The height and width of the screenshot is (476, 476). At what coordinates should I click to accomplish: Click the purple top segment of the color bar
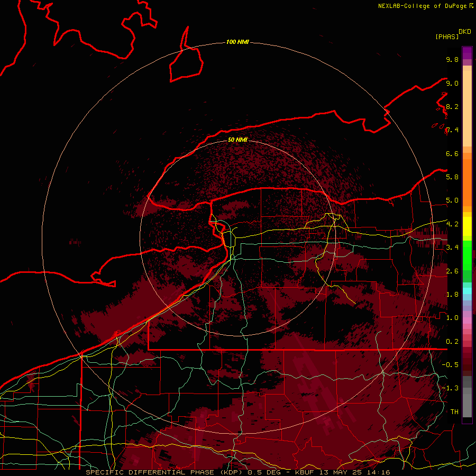coord(467,53)
